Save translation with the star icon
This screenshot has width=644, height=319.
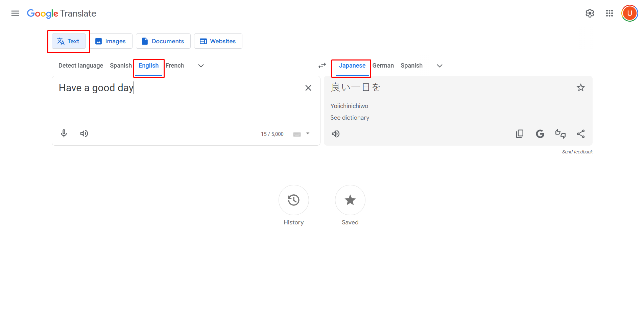[x=580, y=88]
